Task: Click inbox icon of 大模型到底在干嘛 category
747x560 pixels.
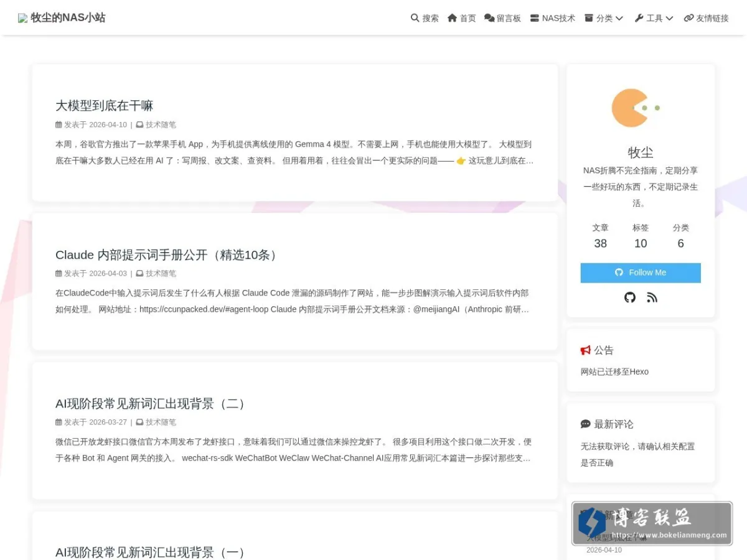Action: (139, 124)
